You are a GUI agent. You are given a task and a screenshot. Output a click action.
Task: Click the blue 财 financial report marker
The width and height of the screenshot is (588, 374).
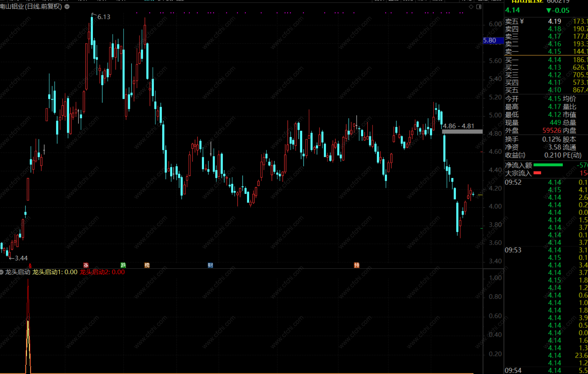click(210, 265)
